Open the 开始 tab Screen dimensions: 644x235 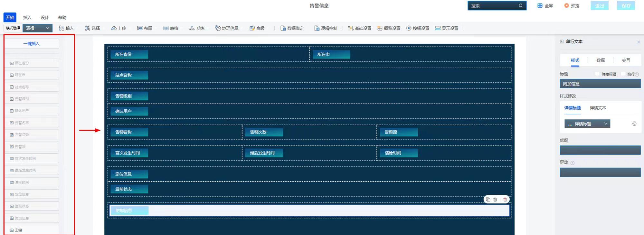coord(10,17)
